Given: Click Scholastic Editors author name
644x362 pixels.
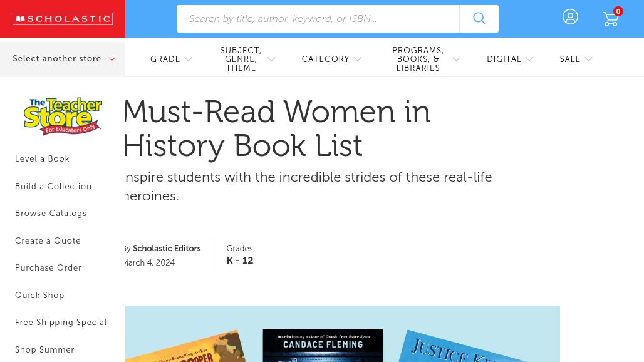Looking at the screenshot, I should tap(167, 248).
